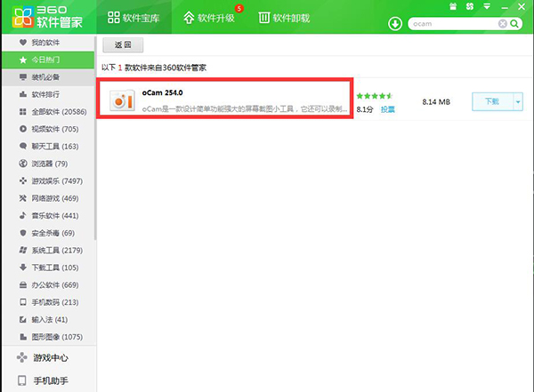
Task: Click the 返回 back button
Action: point(123,44)
